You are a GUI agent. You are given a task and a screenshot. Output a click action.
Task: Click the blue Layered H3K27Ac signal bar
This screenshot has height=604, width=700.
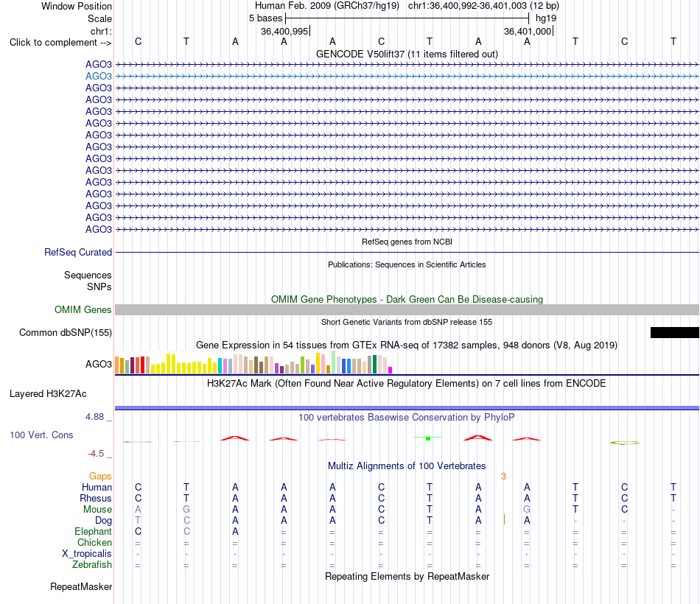click(407, 408)
